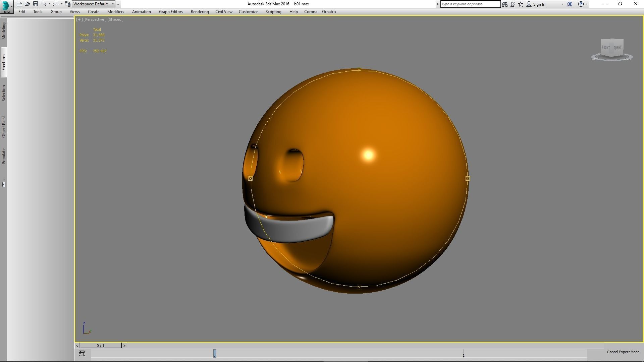The height and width of the screenshot is (362, 644).
Task: Click the Open File folder icon
Action: [x=28, y=4]
